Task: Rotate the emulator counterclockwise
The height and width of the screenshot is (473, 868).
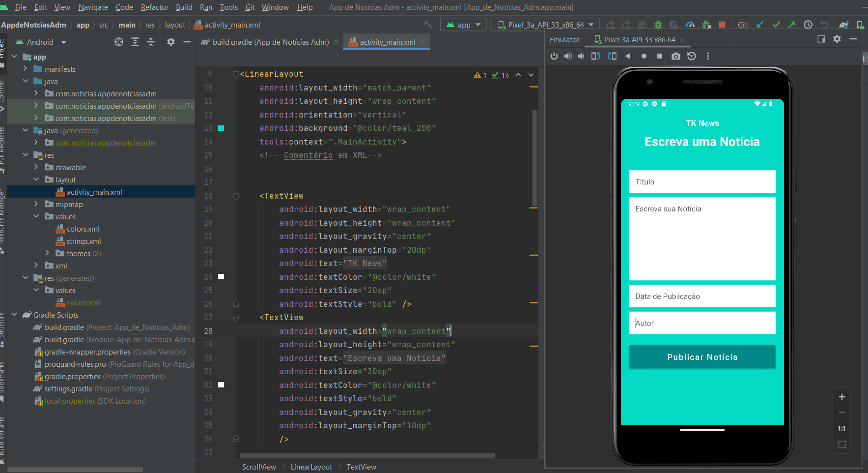Action: [596, 56]
